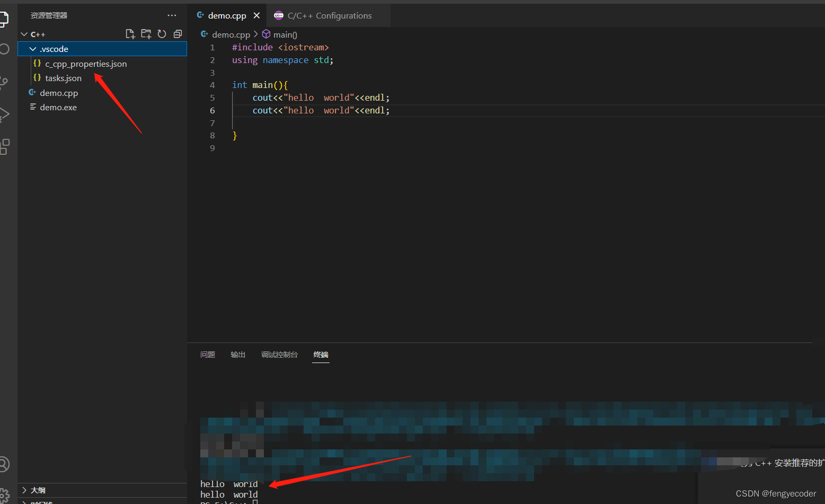This screenshot has height=504, width=825.
Task: Open Run and Debug view
Action: [x=4, y=114]
